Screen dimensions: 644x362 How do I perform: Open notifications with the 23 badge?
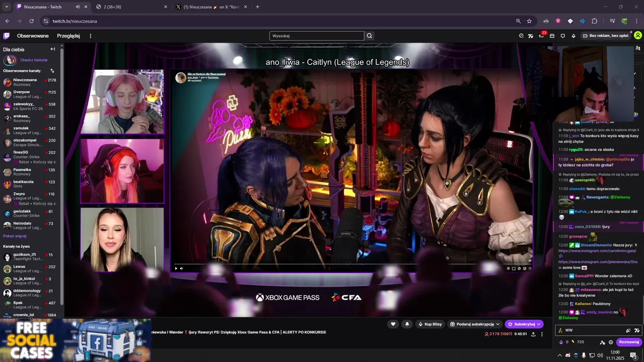542,35
